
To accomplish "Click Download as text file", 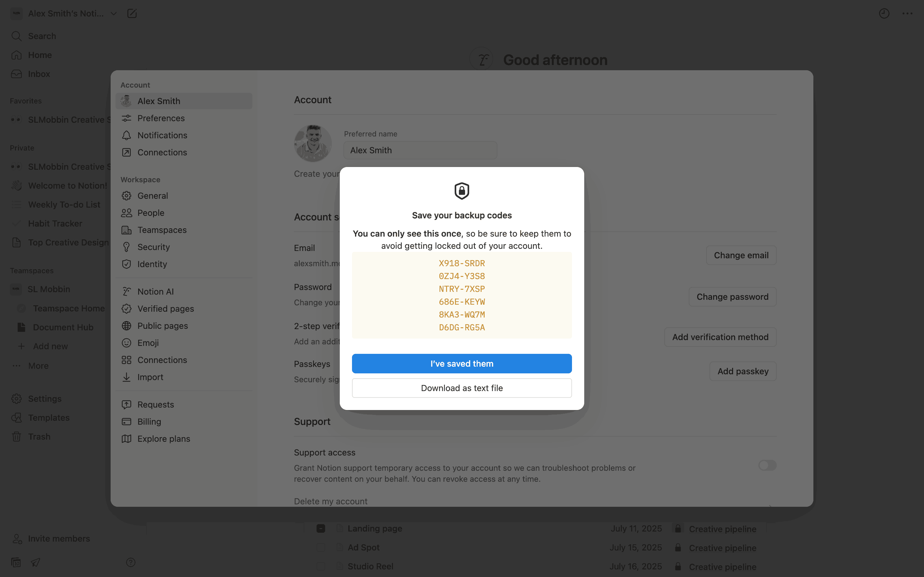I will pyautogui.click(x=462, y=388).
